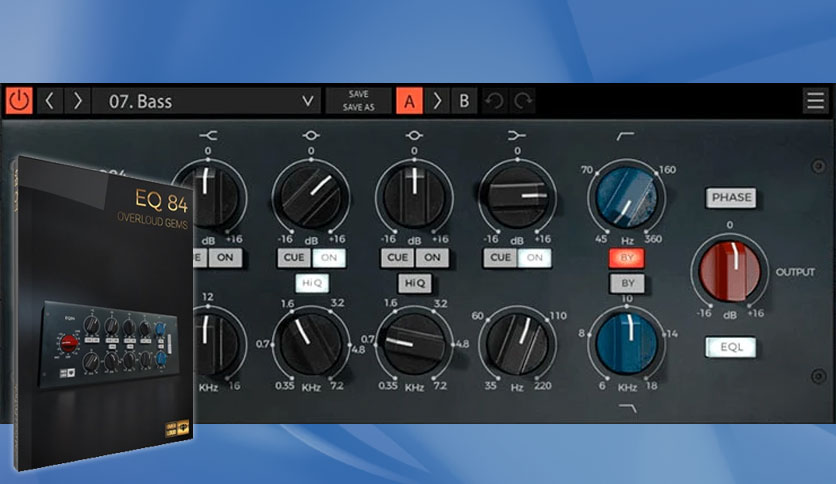Toggle the grey BY low-pass bypass button
This screenshot has height=484, width=836.
628,283
